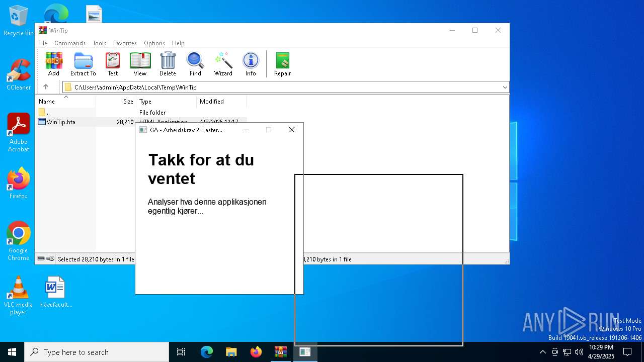The image size is (644, 362).
Task: Run the Test archive tool
Action: [113, 64]
